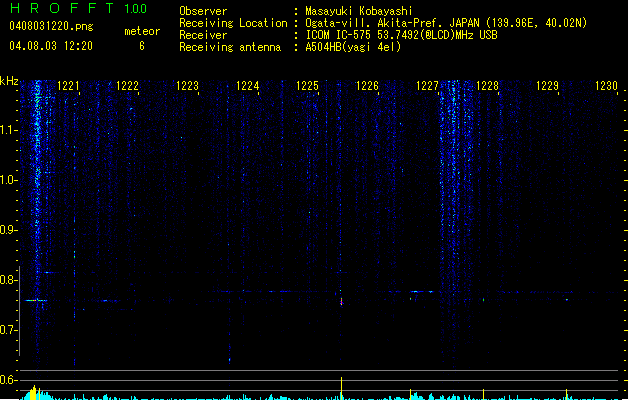Click the 1226 time marker
Screen dimensions: 629x400
367,86
